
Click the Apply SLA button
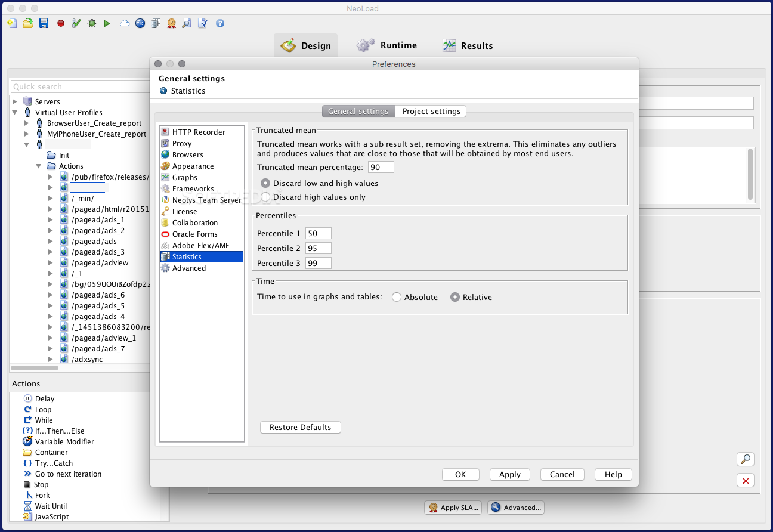(x=453, y=508)
